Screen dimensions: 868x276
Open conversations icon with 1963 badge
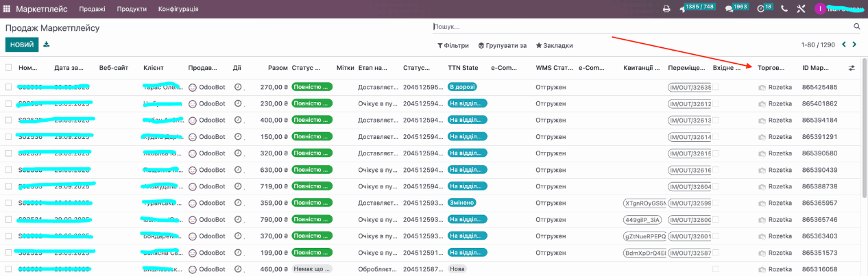729,9
